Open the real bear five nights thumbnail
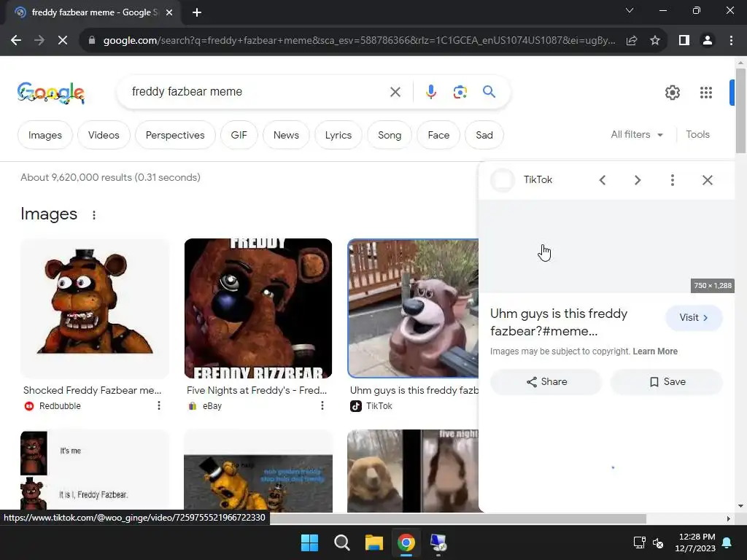Screen dimensions: 747x560 click(413, 472)
